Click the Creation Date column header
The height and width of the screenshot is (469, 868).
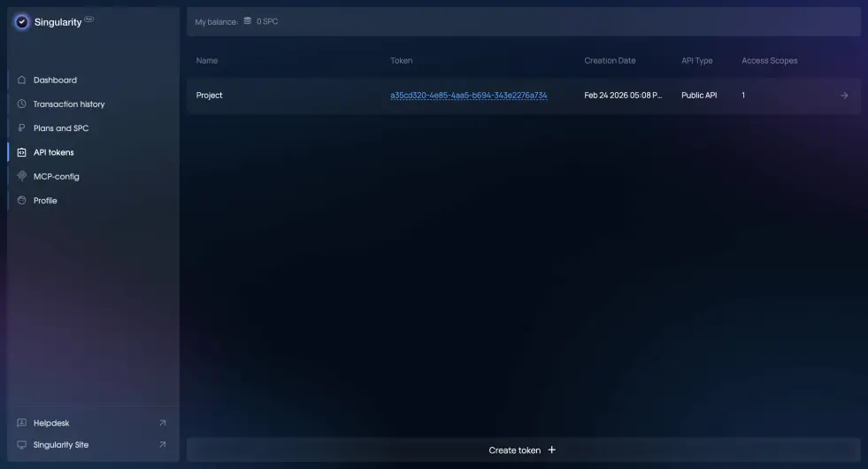coord(610,61)
